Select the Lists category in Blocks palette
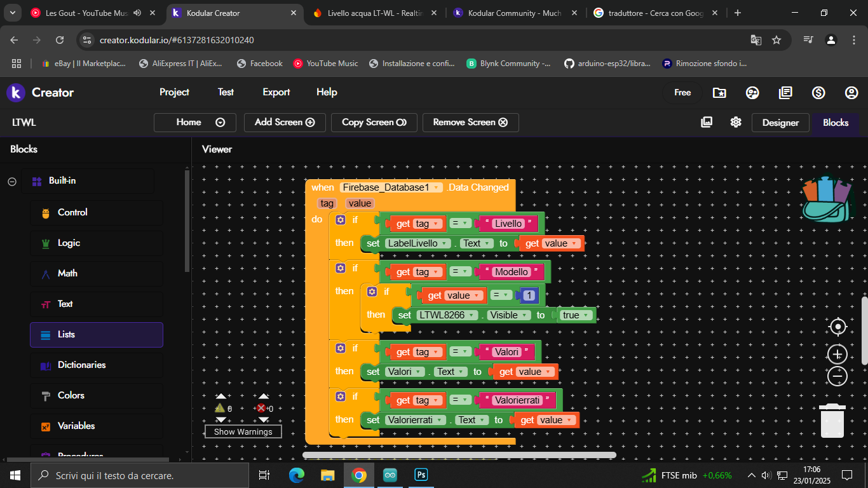 click(97, 335)
